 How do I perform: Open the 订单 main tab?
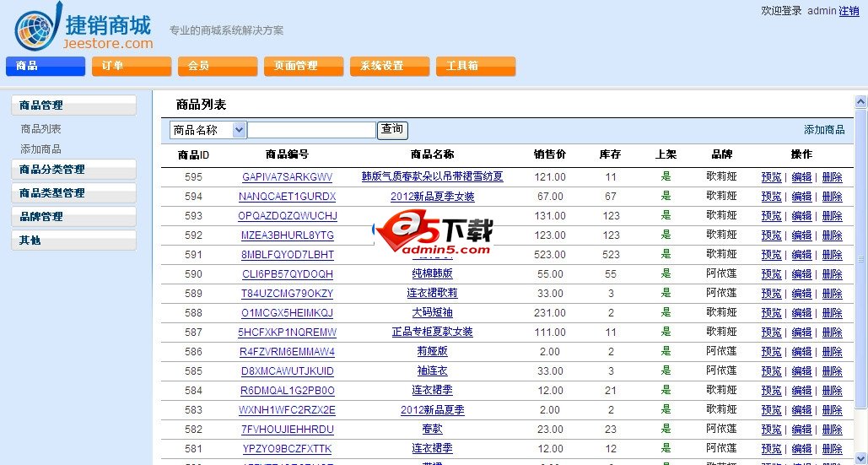(132, 66)
